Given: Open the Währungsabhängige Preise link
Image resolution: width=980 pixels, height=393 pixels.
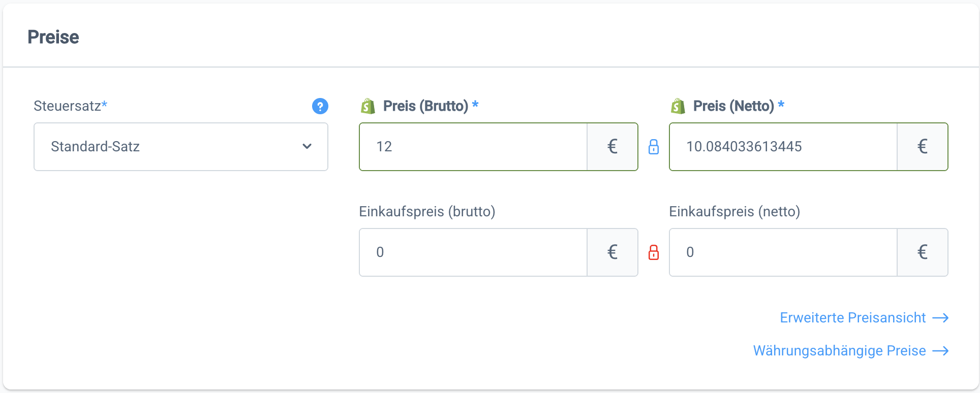Looking at the screenshot, I should (839, 351).
